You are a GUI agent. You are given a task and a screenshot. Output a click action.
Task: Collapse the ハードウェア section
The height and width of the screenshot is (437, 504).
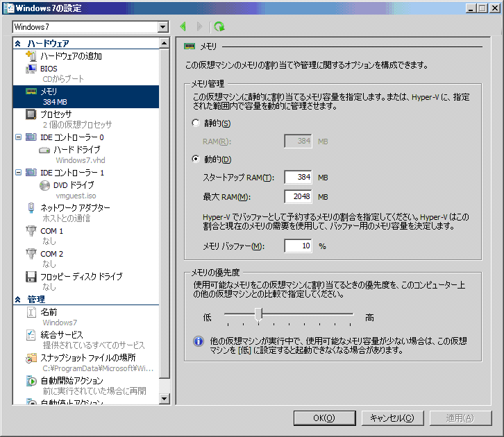point(17,43)
